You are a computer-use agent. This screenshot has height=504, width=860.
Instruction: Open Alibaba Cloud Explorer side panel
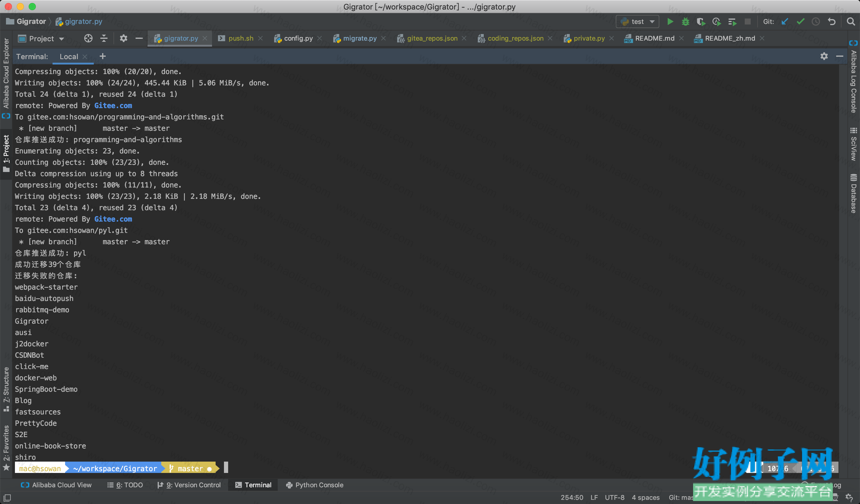(6, 78)
